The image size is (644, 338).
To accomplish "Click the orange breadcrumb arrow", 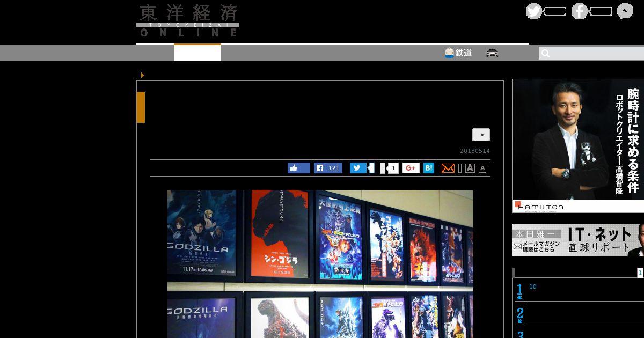I will pyautogui.click(x=142, y=75).
